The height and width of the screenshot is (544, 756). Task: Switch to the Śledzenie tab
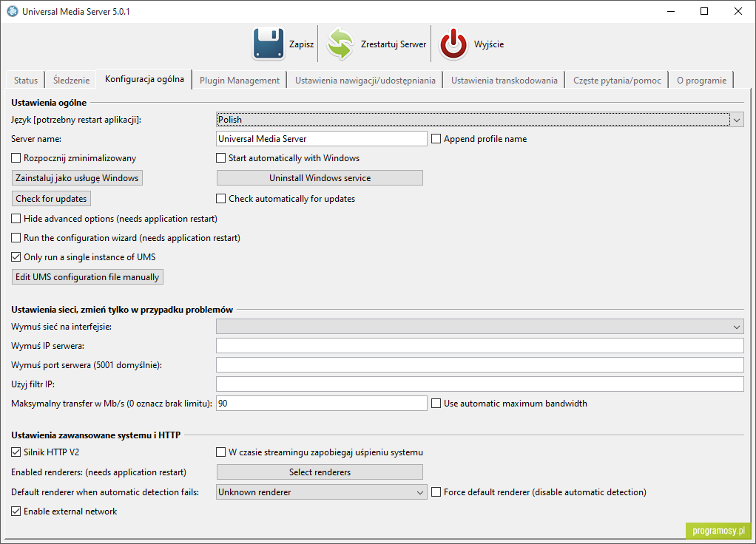(71, 80)
